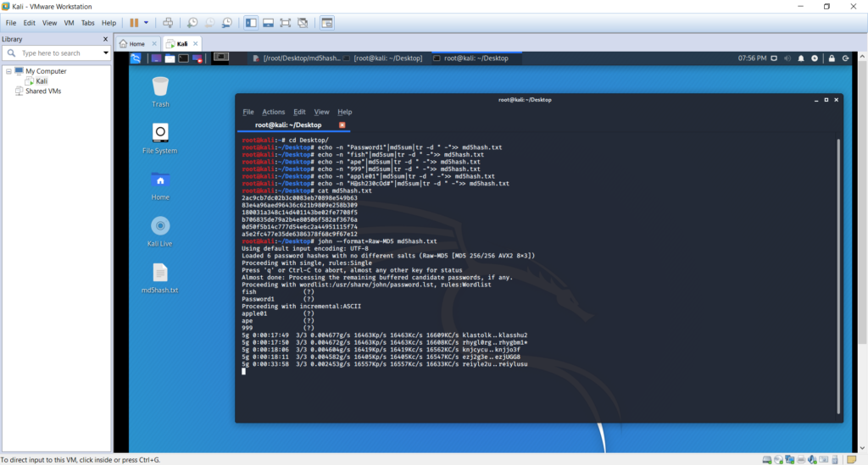This screenshot has width=868, height=465.
Task: Open the terminal Actions menu
Action: point(274,112)
